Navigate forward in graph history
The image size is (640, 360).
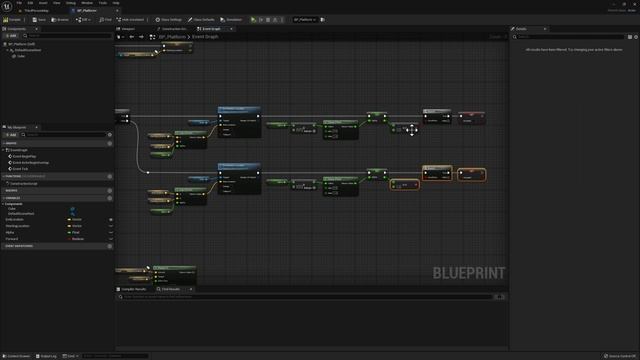coord(141,37)
